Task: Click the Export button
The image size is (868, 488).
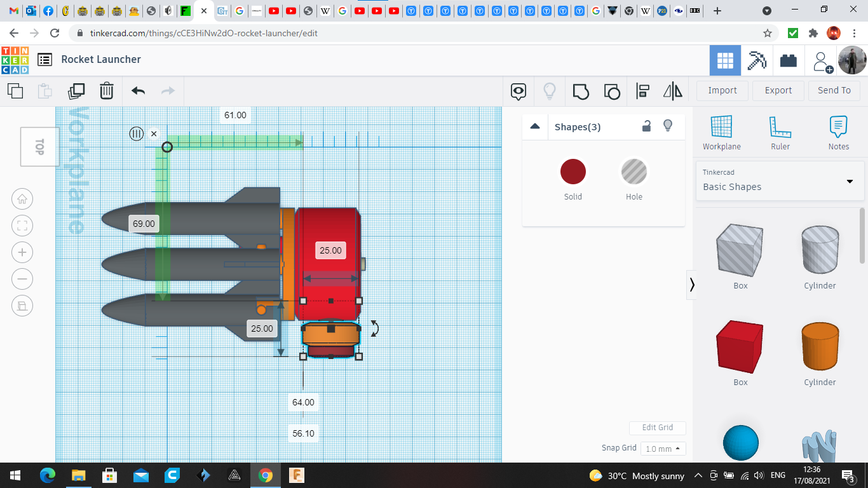Action: pyautogui.click(x=778, y=90)
